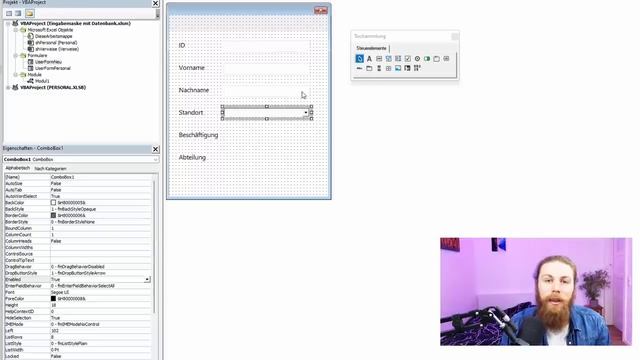Collapse the Module folder
The image size is (640, 360).
point(16,75)
